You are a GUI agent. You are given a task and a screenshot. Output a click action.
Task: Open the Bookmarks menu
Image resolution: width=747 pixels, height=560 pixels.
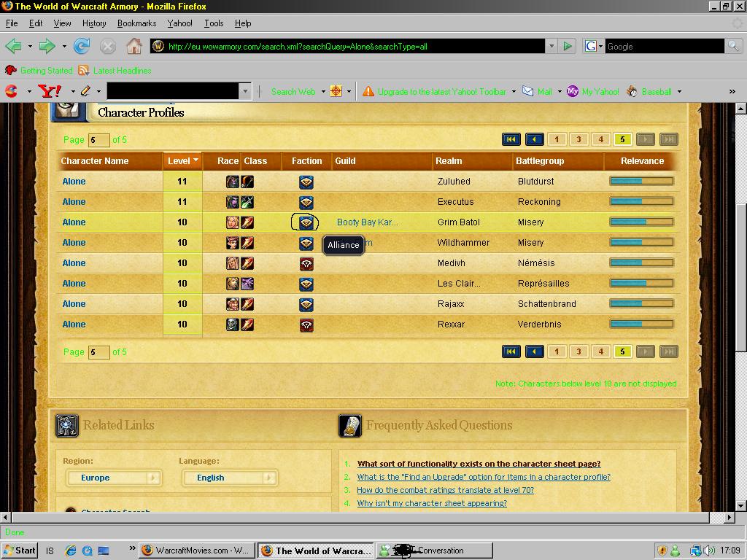[136, 23]
